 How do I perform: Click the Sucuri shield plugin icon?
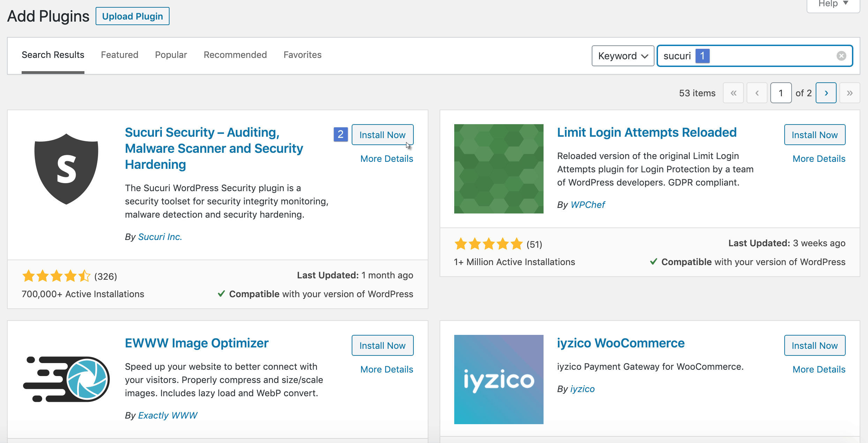point(66,169)
